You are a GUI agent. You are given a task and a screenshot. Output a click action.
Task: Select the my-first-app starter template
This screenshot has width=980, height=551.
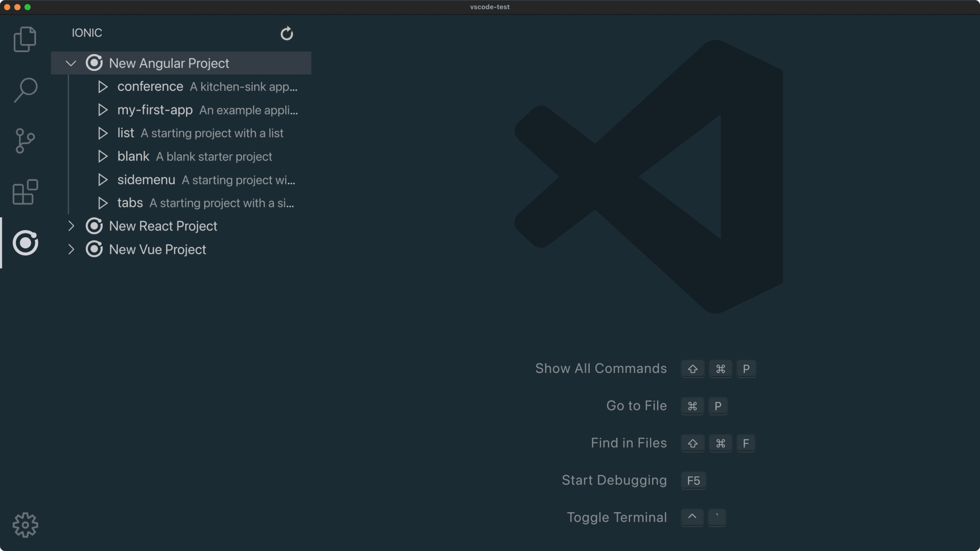[x=155, y=110]
